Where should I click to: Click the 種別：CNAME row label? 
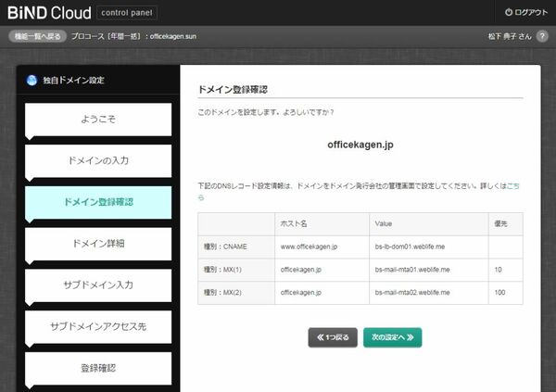click(x=236, y=247)
